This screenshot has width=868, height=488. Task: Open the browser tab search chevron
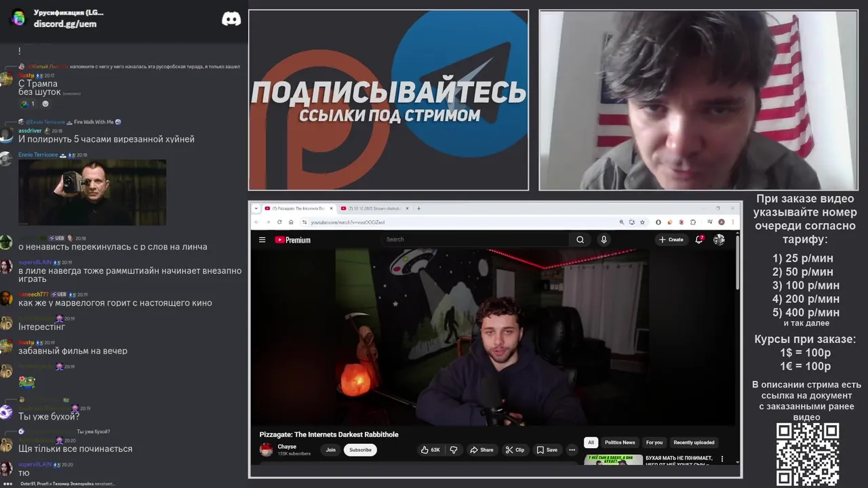(256, 208)
